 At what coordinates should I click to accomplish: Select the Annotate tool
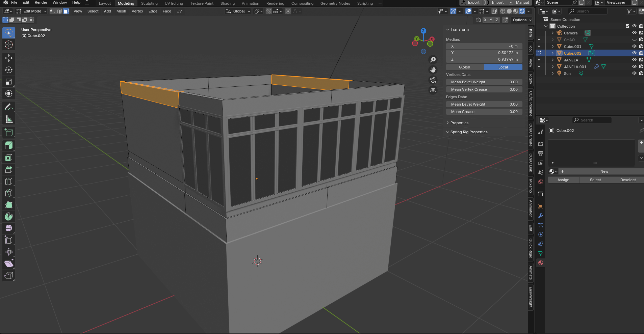tap(9, 107)
